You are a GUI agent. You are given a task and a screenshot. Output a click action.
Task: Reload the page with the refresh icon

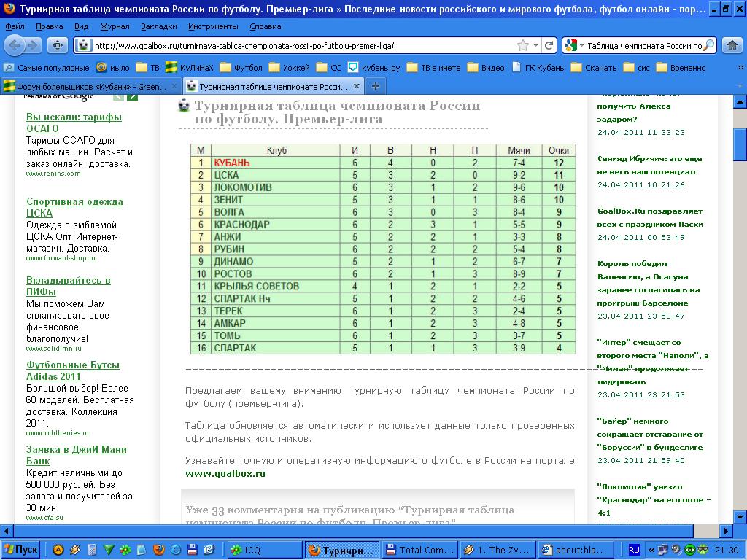pos(549,46)
